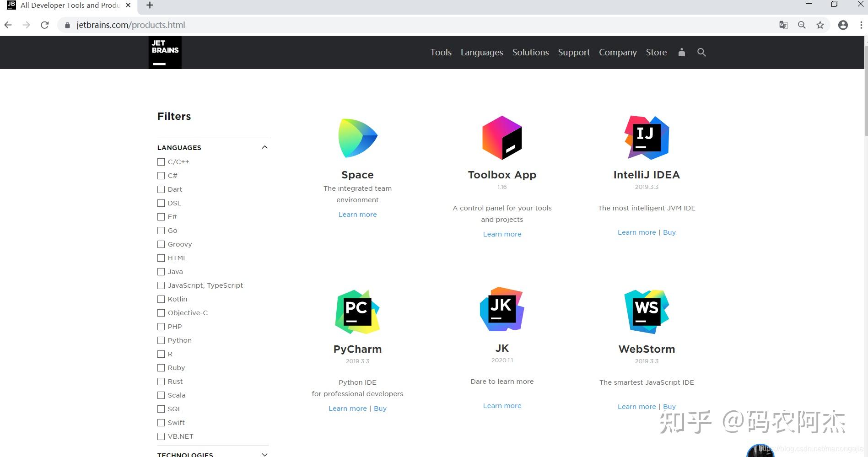Click the JetBrains logo in the header

pyautogui.click(x=165, y=53)
